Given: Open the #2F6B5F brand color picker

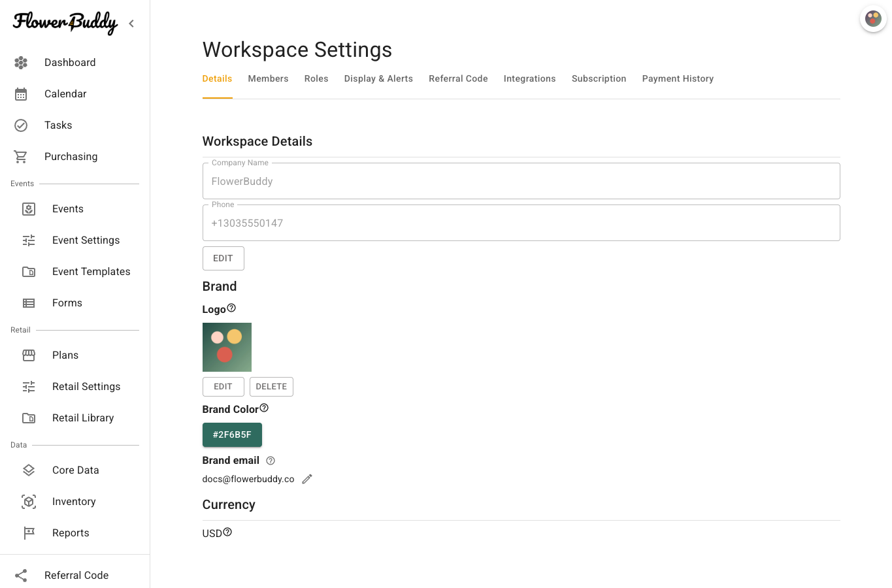Looking at the screenshot, I should (x=232, y=434).
